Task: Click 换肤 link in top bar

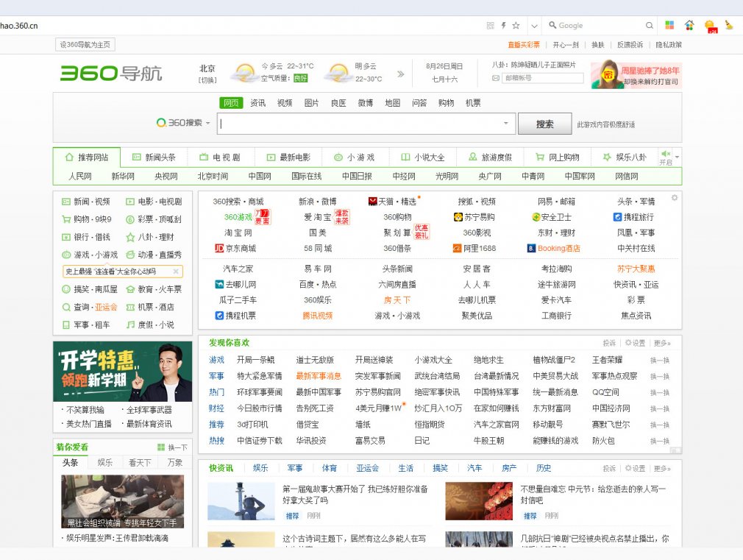Action: (x=598, y=45)
